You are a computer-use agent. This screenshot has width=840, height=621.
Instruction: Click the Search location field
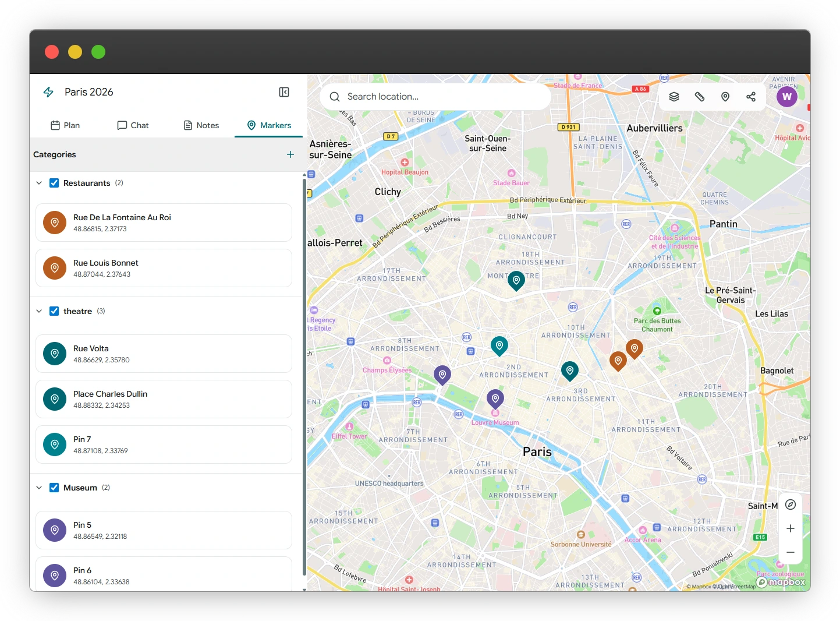pyautogui.click(x=435, y=97)
